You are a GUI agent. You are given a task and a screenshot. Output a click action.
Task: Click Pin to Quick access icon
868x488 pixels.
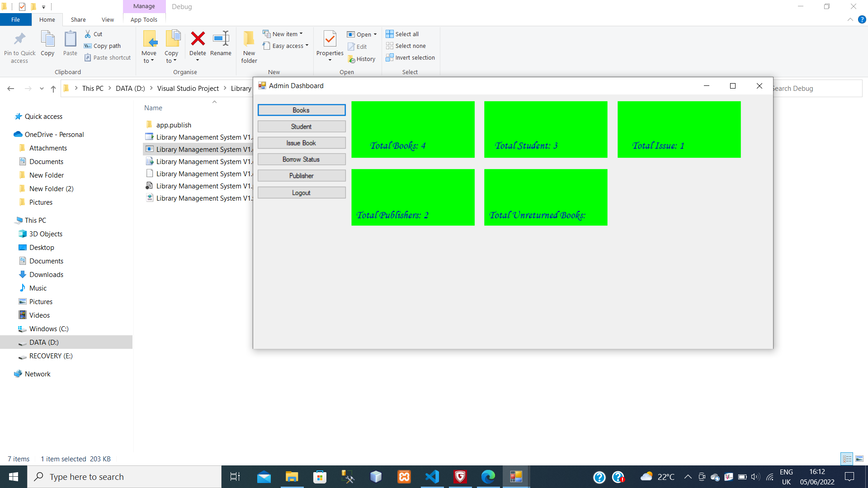pos(19,39)
